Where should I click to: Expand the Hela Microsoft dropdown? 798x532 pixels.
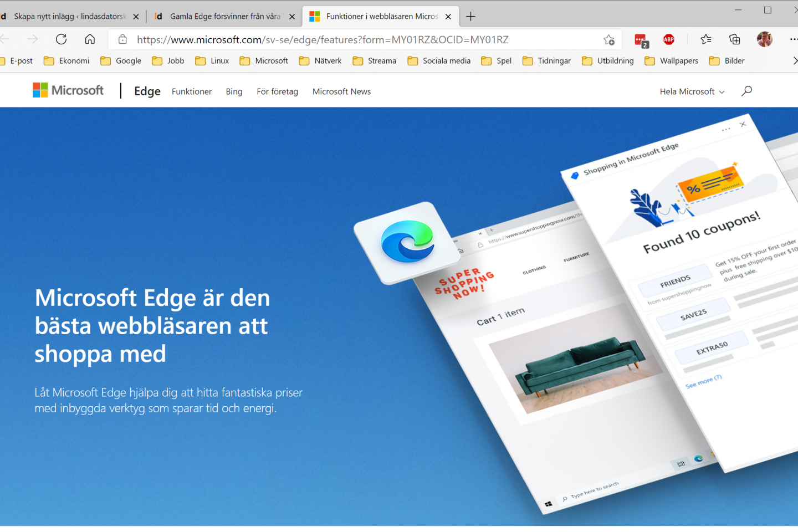click(692, 91)
